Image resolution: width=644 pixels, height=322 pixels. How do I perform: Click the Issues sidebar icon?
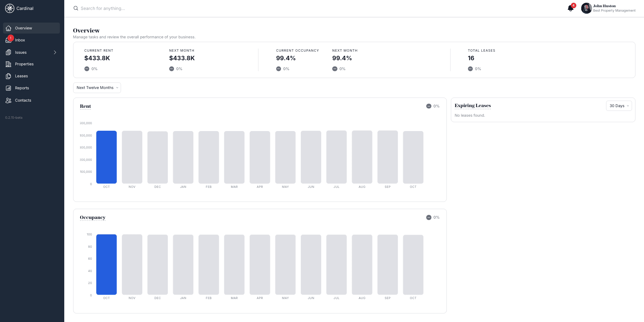pyautogui.click(x=8, y=52)
